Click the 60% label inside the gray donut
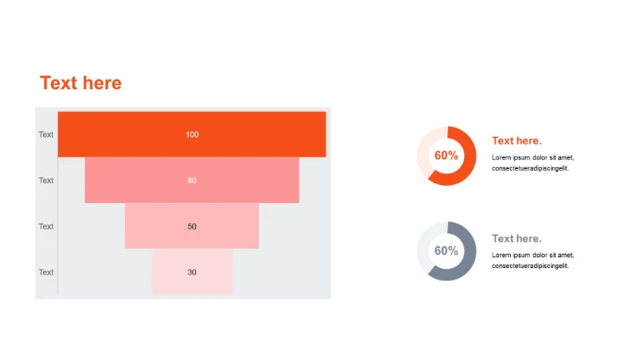644x362 pixels. [x=446, y=251]
